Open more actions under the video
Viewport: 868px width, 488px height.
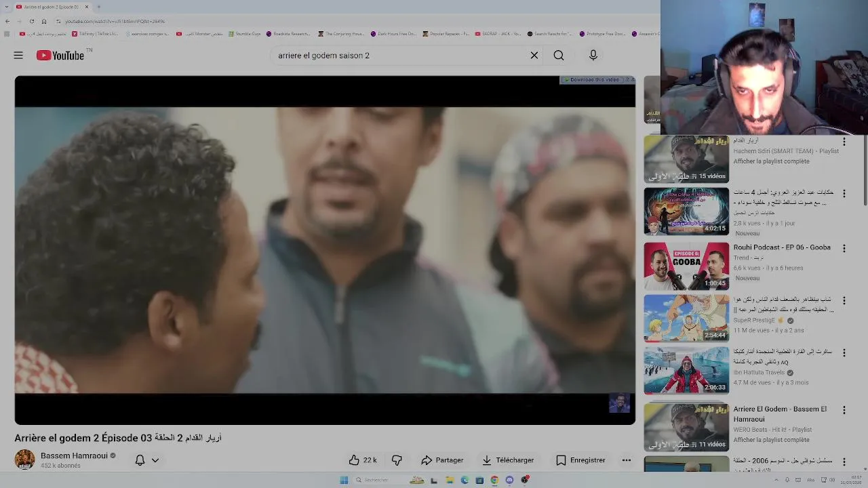[x=627, y=460]
